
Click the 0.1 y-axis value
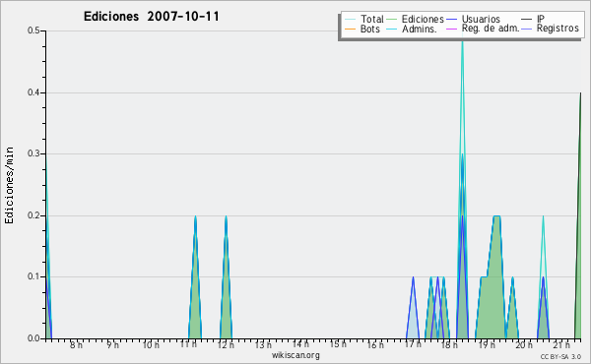[x=33, y=276]
